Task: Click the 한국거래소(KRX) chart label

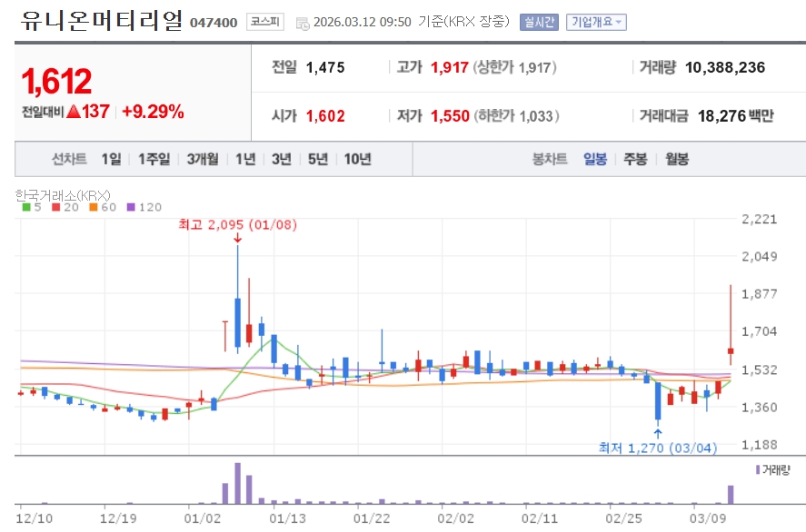Action: (x=62, y=195)
